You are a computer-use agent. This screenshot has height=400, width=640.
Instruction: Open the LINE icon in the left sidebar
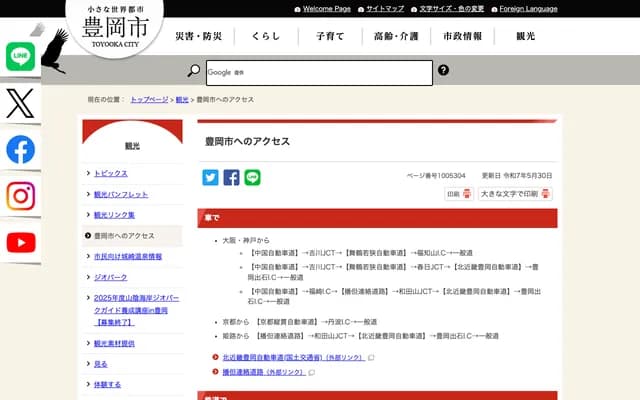click(x=20, y=57)
